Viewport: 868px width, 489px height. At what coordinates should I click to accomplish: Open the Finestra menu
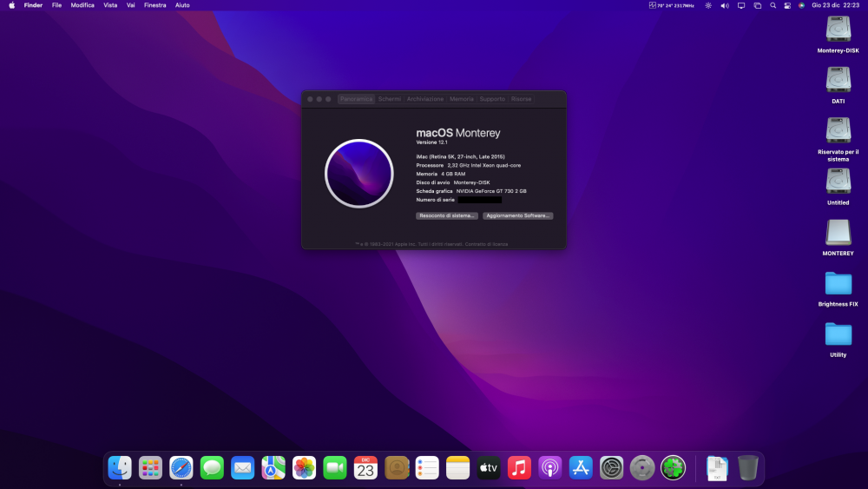click(x=155, y=5)
